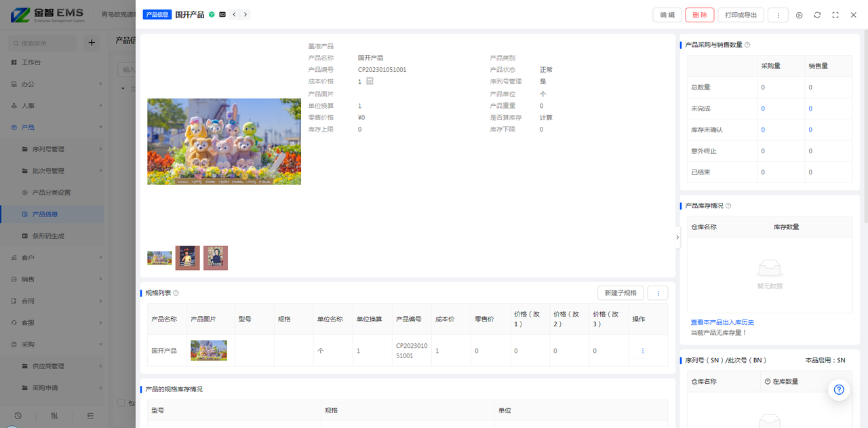Click the large product photo
This screenshot has height=428, width=868.
click(224, 142)
